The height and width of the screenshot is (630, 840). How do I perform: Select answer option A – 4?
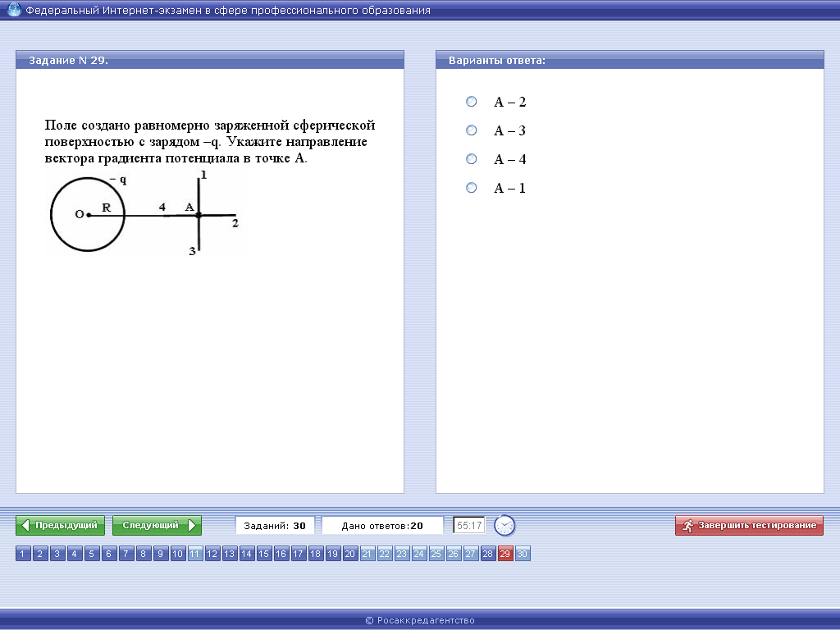[471, 158]
